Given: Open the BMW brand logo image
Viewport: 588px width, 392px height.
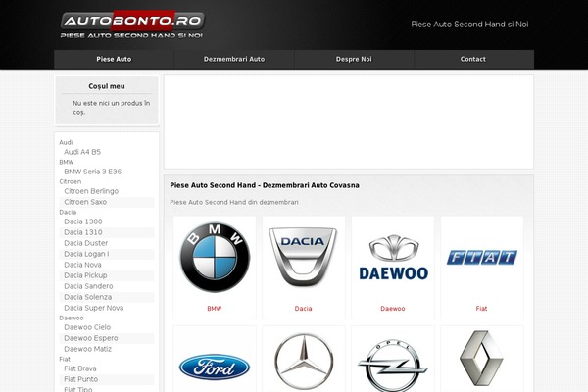Looking at the screenshot, I should pos(215,258).
